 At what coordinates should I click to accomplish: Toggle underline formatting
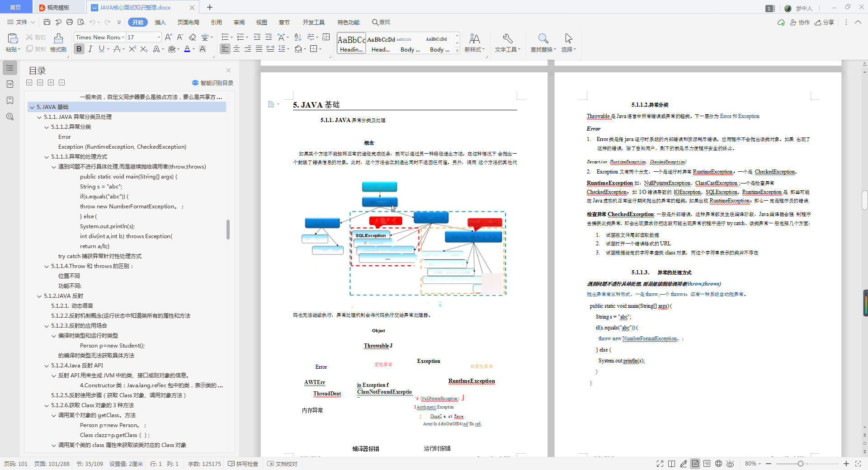pos(101,49)
